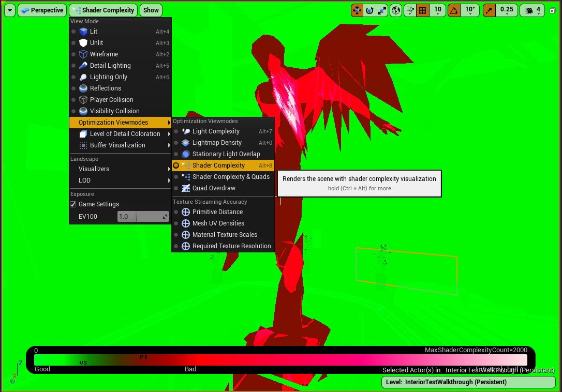This screenshot has height=392, width=562.
Task: Click the Shader Complexity viewmode button
Action: coord(102,10)
